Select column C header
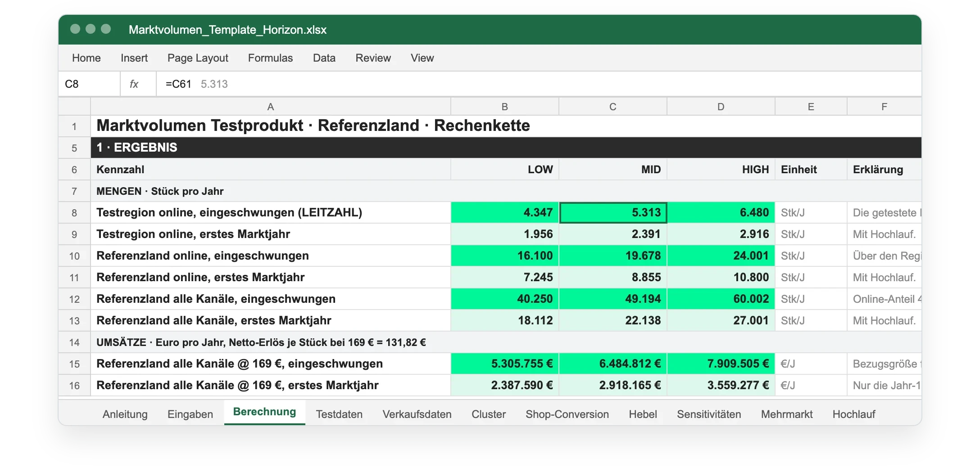 [x=612, y=107]
